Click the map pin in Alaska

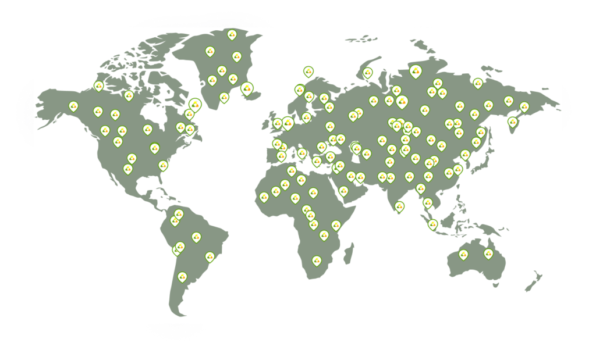73,106
